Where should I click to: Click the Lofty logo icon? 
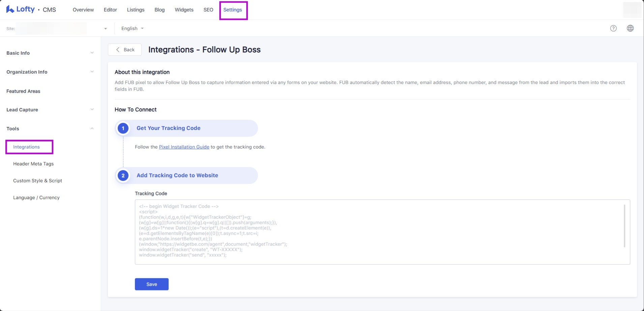10,9
